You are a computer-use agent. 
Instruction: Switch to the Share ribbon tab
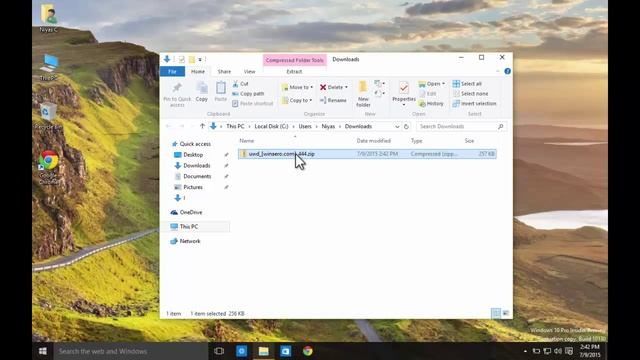pyautogui.click(x=224, y=71)
